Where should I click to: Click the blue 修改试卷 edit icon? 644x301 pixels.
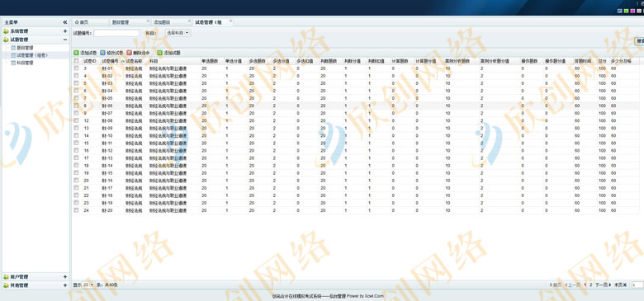[x=102, y=53]
